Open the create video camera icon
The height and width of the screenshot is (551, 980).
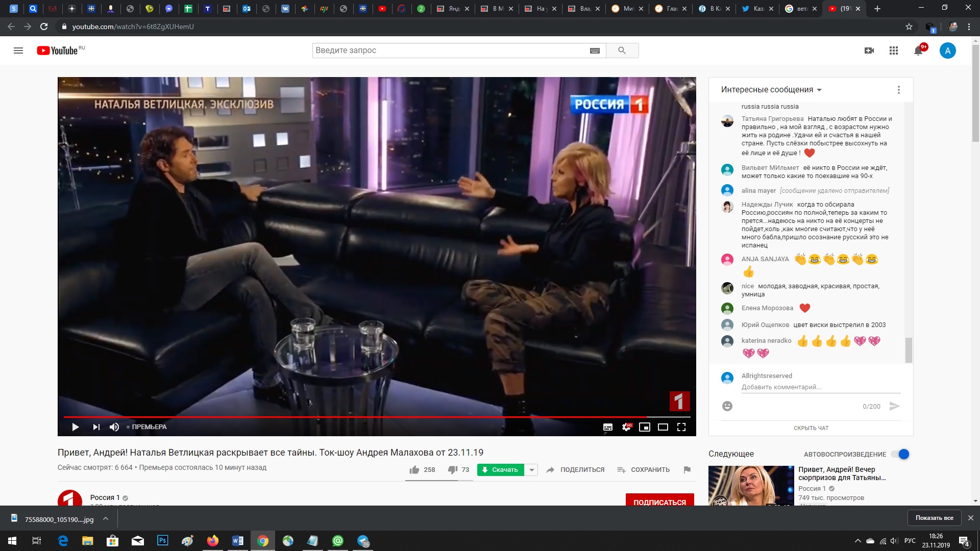(x=869, y=51)
